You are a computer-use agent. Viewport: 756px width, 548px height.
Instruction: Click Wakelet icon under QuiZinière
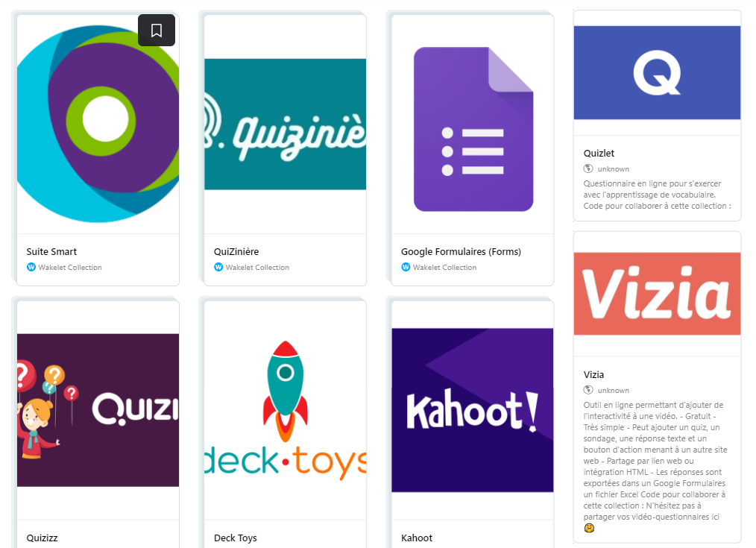(x=218, y=267)
